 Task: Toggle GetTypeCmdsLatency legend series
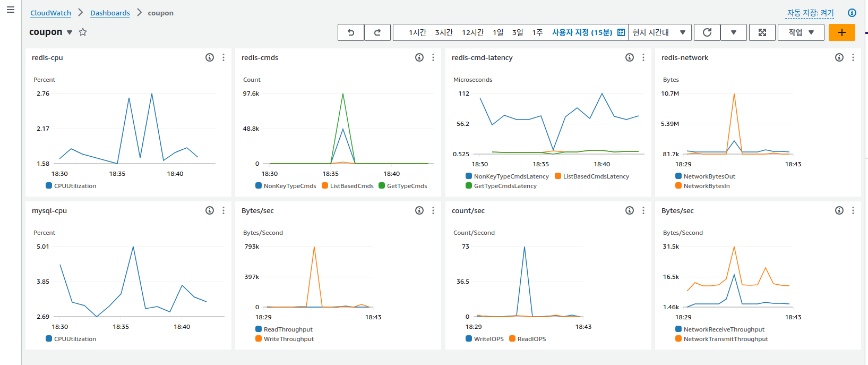501,186
